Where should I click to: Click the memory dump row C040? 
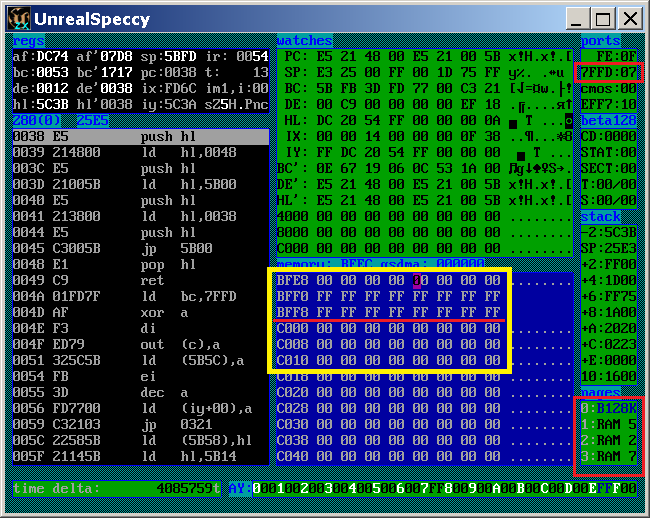pyautogui.click(x=425, y=456)
